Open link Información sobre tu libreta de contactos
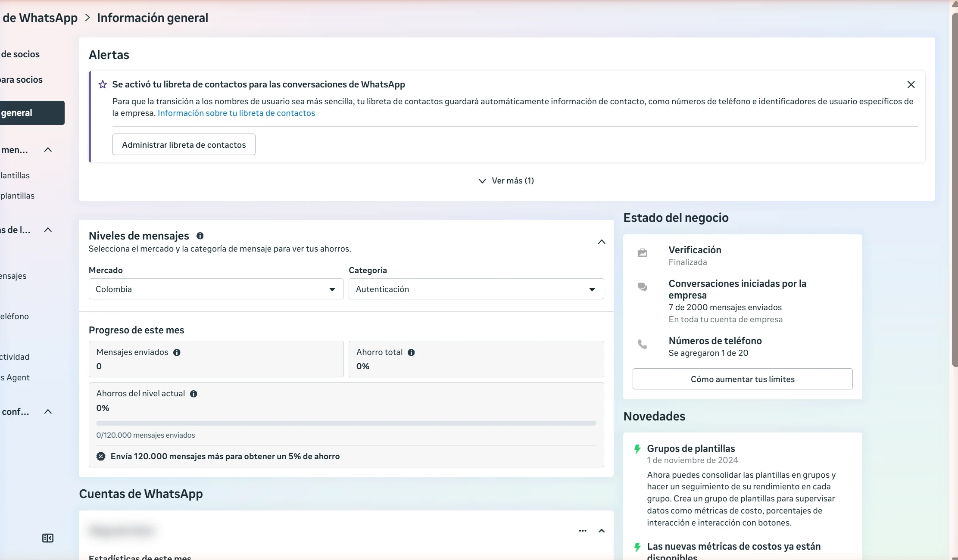This screenshot has width=958, height=560. pyautogui.click(x=237, y=113)
